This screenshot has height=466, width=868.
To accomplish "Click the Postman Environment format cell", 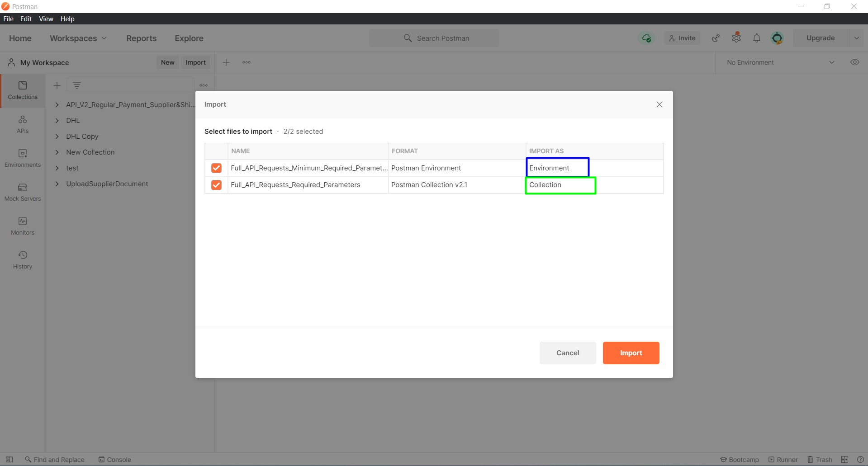I will point(457,168).
